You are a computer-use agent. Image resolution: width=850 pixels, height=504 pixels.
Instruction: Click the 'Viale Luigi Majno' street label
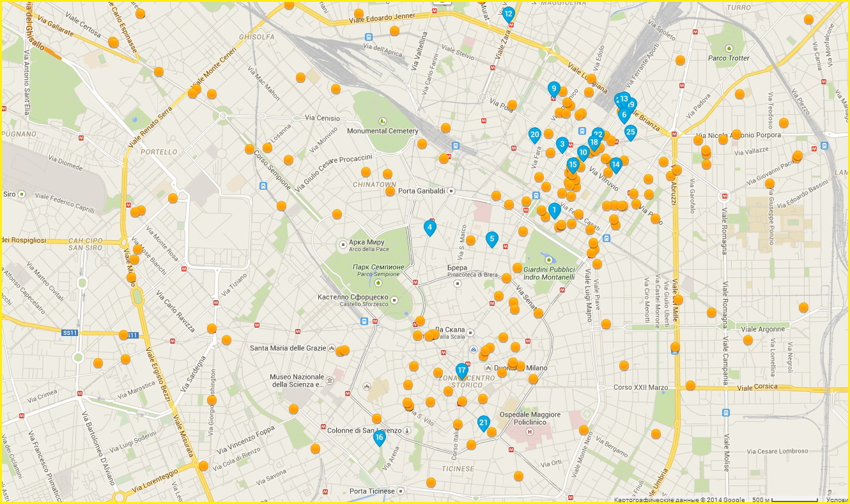tap(589, 295)
